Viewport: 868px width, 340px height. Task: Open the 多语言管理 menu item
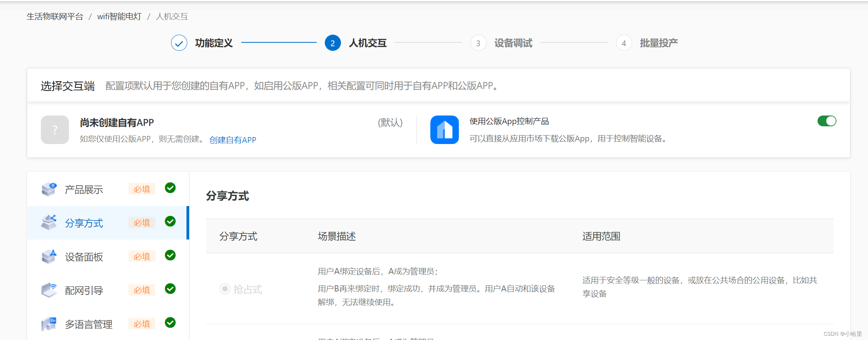pyautogui.click(x=108, y=324)
